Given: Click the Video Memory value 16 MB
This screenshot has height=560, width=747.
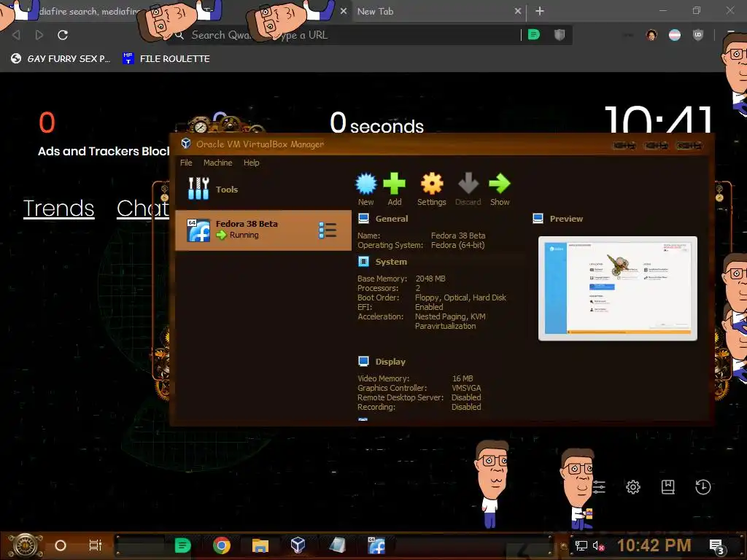Looking at the screenshot, I should click(462, 378).
